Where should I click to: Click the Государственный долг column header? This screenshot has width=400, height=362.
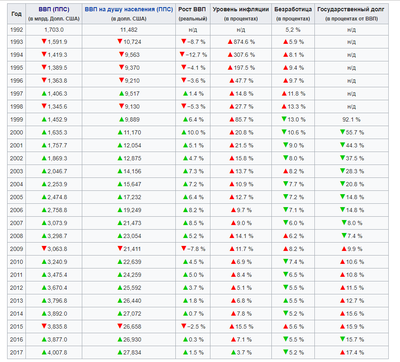click(x=351, y=14)
